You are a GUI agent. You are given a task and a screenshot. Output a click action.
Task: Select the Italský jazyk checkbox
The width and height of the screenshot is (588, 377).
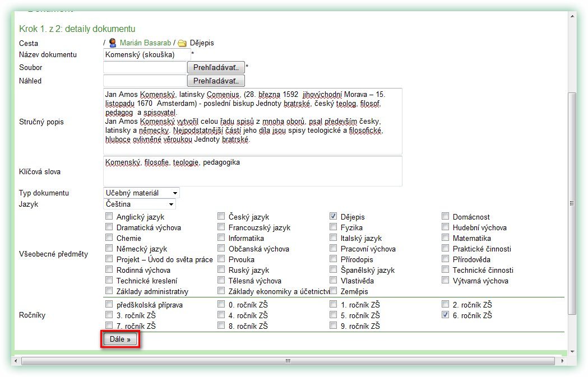[333, 238]
